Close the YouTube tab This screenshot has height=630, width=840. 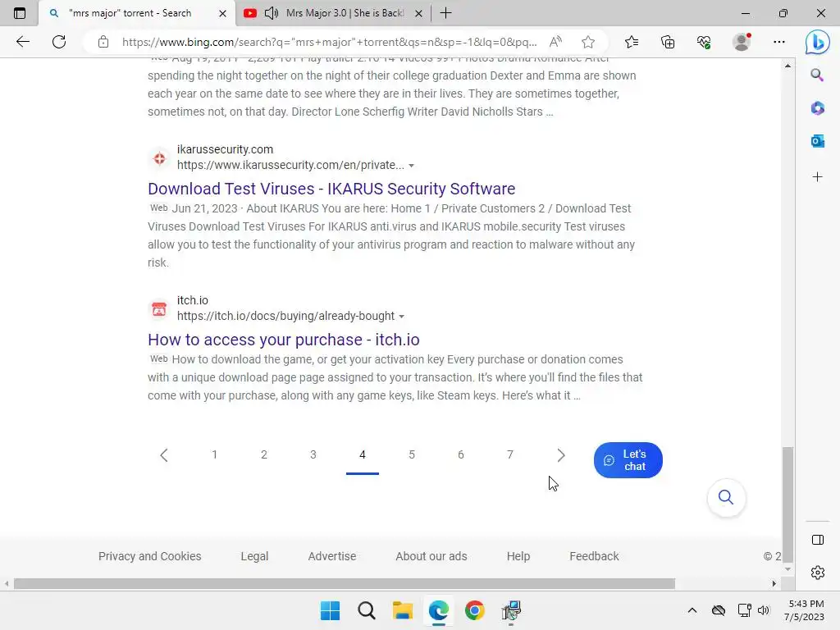click(x=419, y=13)
